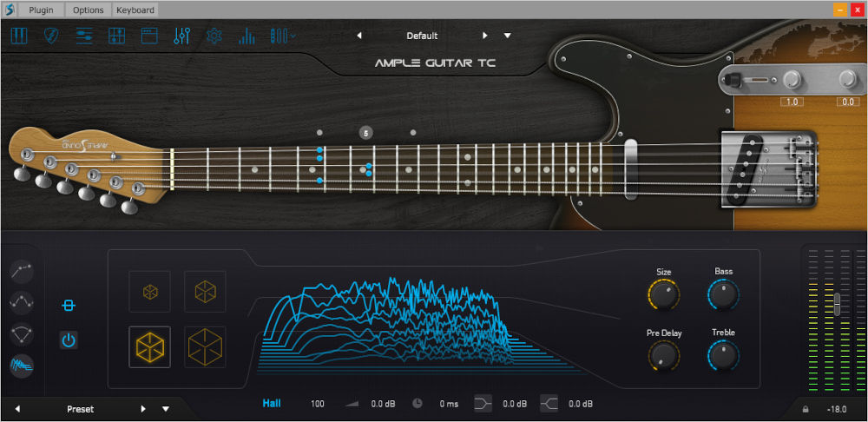The height and width of the screenshot is (422, 868).
Task: Click the high-shelf filter icon
Action: tap(549, 404)
